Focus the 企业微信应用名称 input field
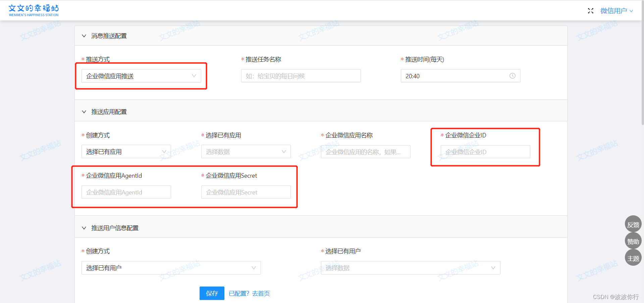The height and width of the screenshot is (303, 644). (366, 152)
